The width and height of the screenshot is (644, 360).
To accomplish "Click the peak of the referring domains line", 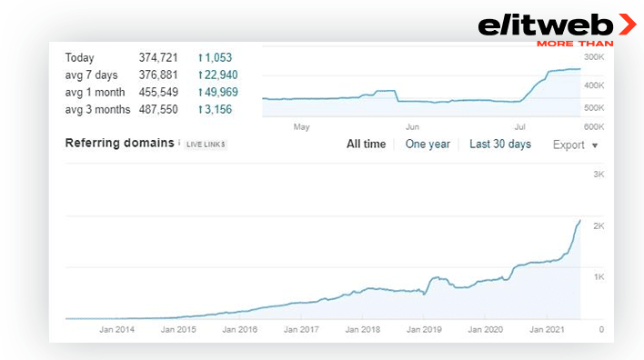I will pos(580,221).
